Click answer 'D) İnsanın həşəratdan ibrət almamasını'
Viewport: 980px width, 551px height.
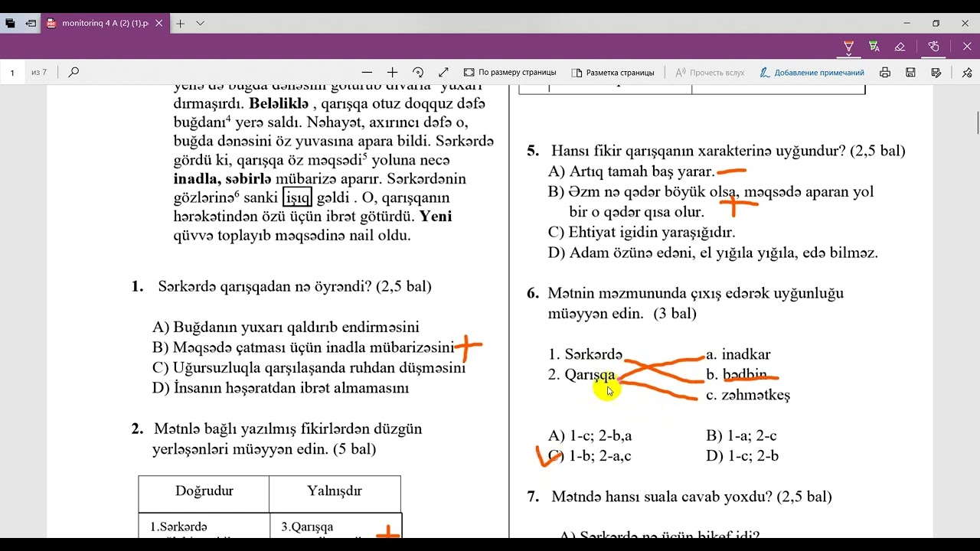point(280,387)
